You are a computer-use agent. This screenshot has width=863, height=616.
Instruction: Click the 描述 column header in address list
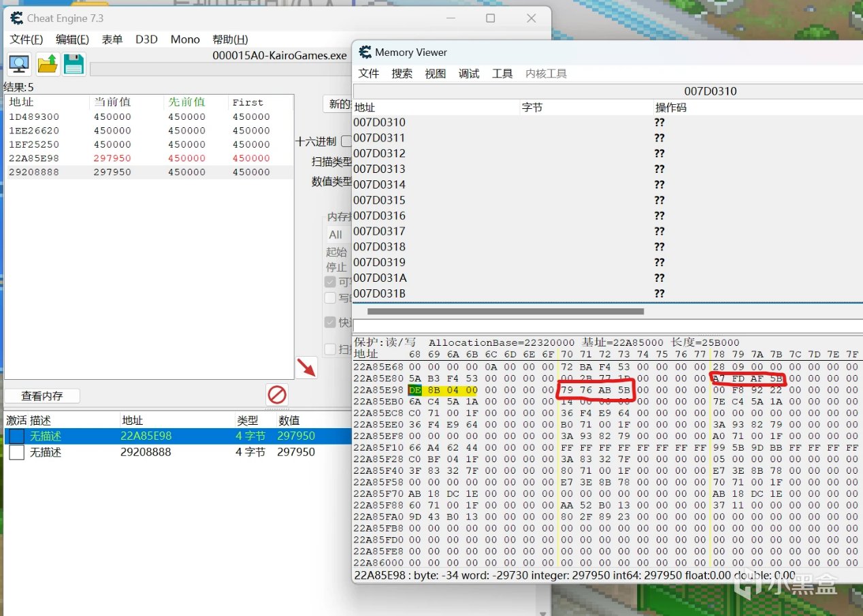click(42, 420)
